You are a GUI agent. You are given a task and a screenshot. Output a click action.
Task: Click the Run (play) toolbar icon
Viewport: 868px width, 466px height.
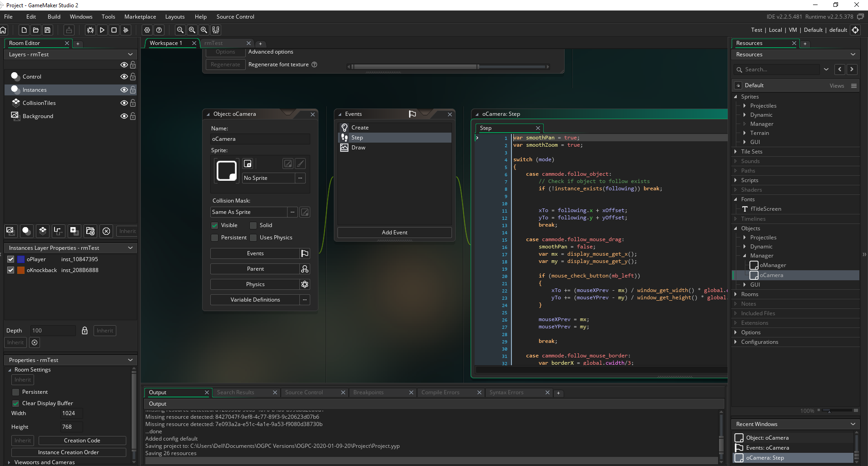coord(102,30)
